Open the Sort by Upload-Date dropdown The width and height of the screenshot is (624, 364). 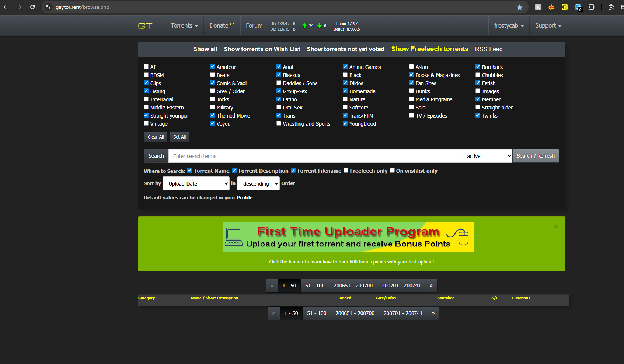(x=196, y=184)
